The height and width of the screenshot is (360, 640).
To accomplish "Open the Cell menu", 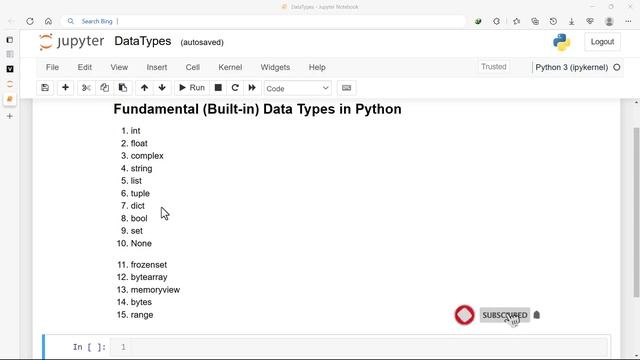I will pos(193,67).
